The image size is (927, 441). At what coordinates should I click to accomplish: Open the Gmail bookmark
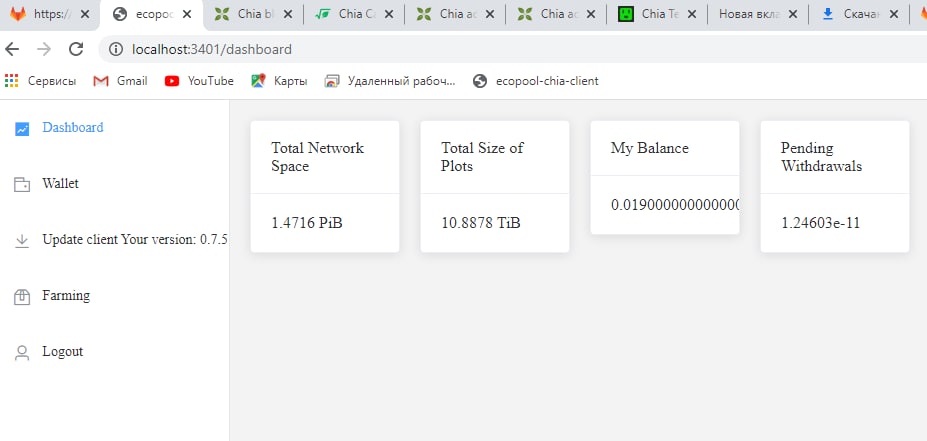(x=120, y=81)
